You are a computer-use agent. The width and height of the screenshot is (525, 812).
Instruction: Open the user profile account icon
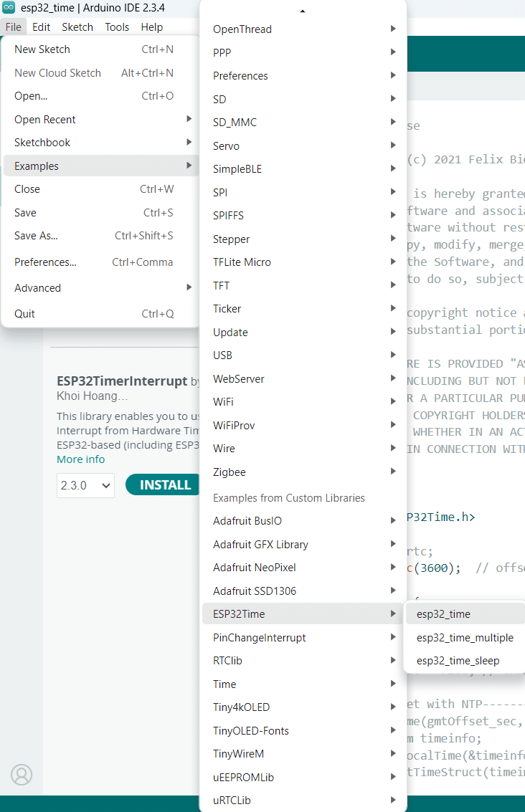(22, 775)
